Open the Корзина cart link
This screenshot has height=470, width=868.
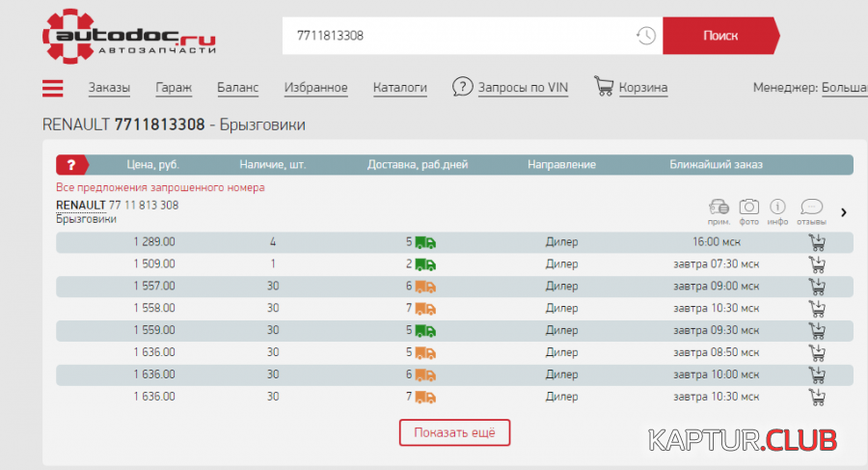[642, 88]
